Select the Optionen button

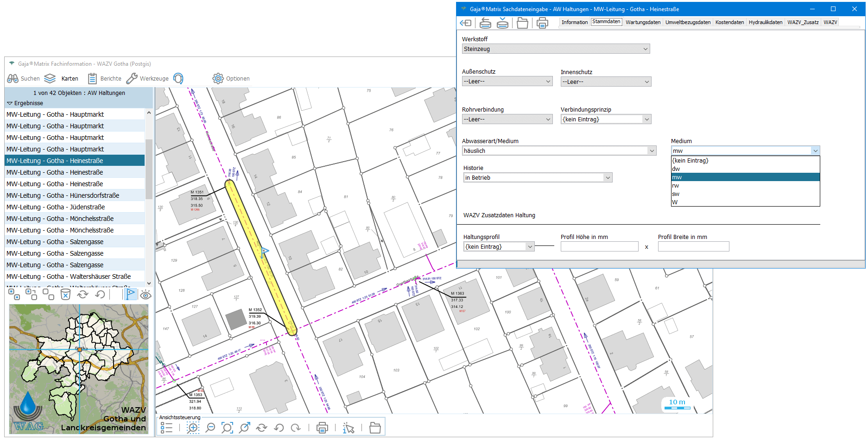tap(231, 79)
